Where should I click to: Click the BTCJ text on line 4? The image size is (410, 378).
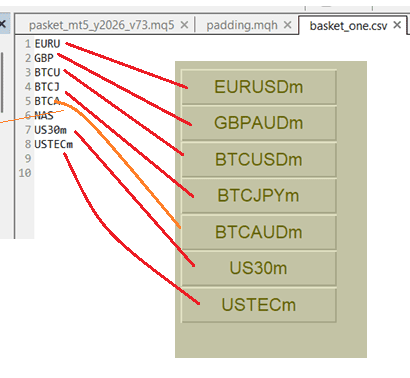coord(47,87)
